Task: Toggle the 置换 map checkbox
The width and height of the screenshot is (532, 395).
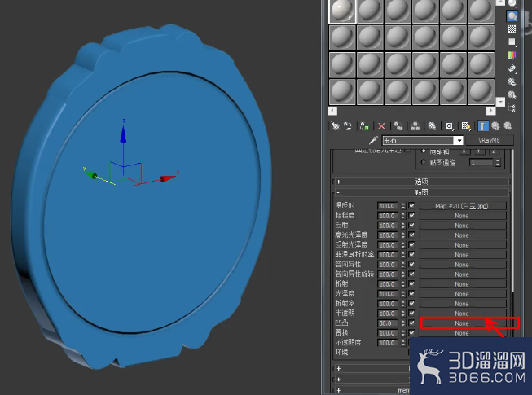Action: (411, 333)
